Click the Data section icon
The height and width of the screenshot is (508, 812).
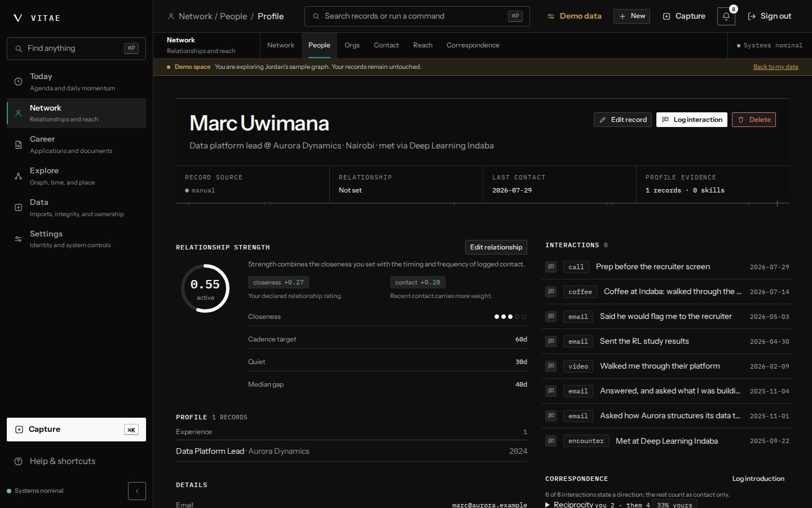click(x=19, y=208)
